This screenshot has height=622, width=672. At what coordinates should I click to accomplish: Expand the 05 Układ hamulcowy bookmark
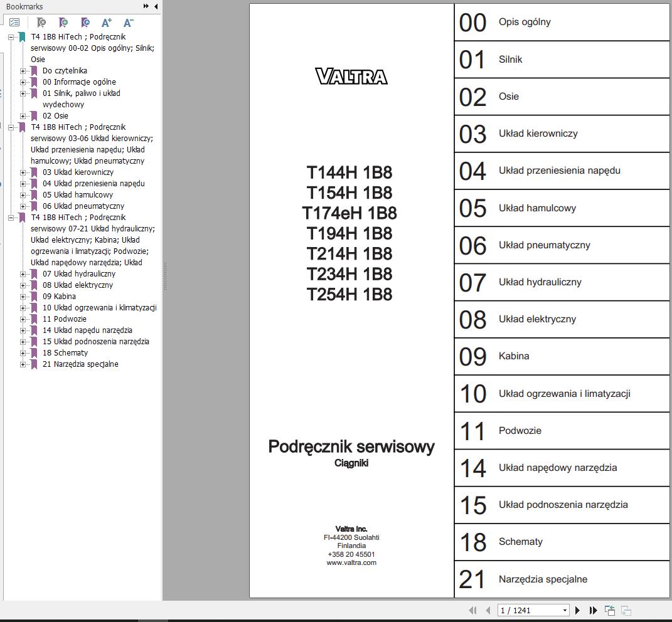click(23, 196)
